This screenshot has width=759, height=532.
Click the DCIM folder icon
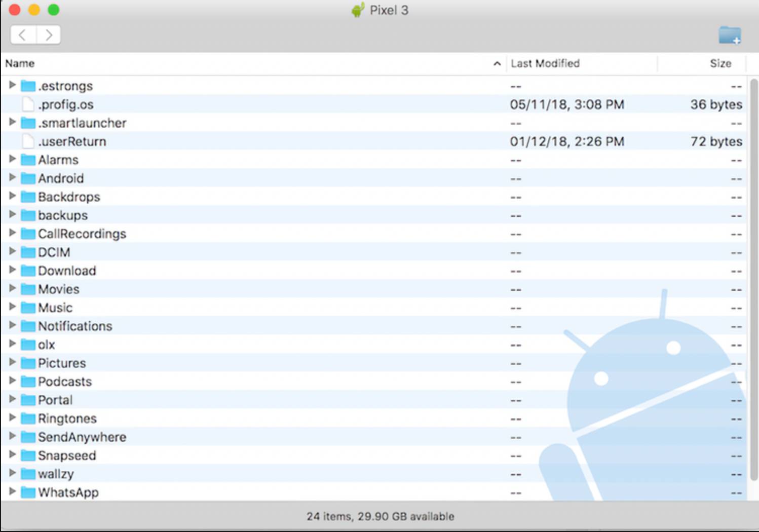coord(28,252)
